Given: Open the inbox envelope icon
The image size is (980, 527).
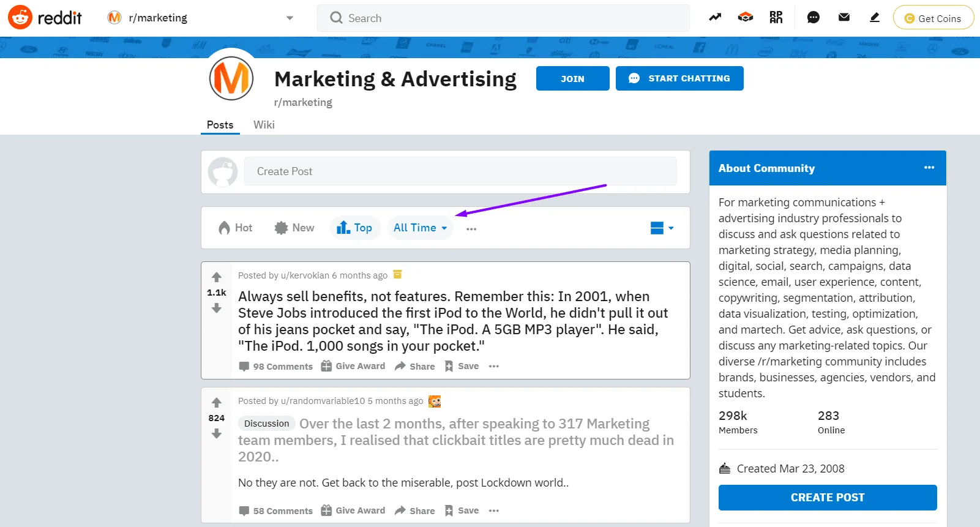Looking at the screenshot, I should (x=844, y=18).
